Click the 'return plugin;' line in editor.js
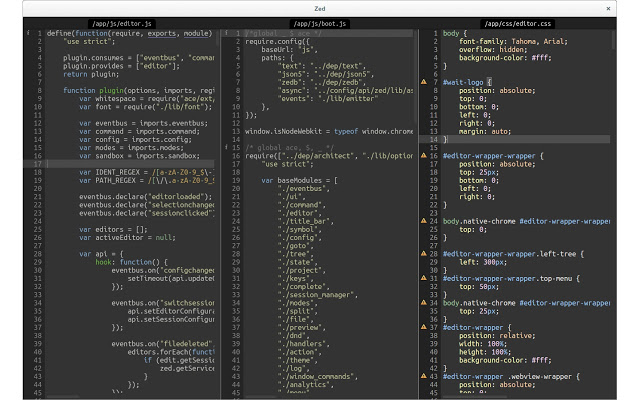The height and width of the screenshot is (400, 640). tap(91, 74)
